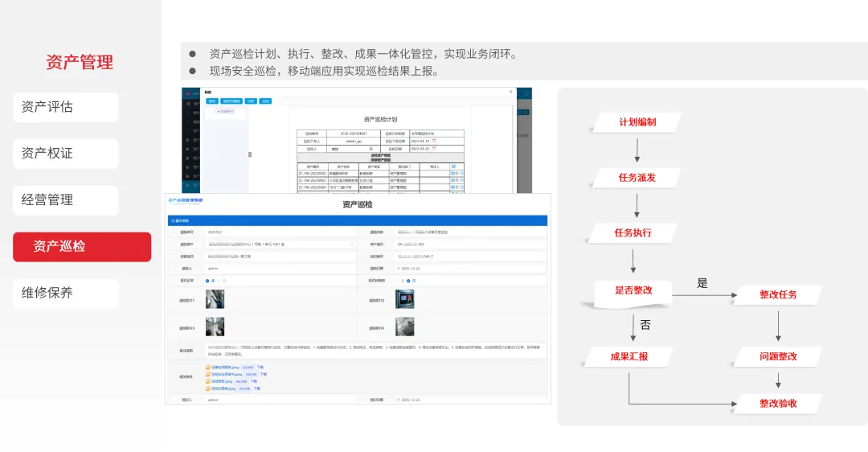Click the splitter handle beside the plan dialog tree

[250, 154]
